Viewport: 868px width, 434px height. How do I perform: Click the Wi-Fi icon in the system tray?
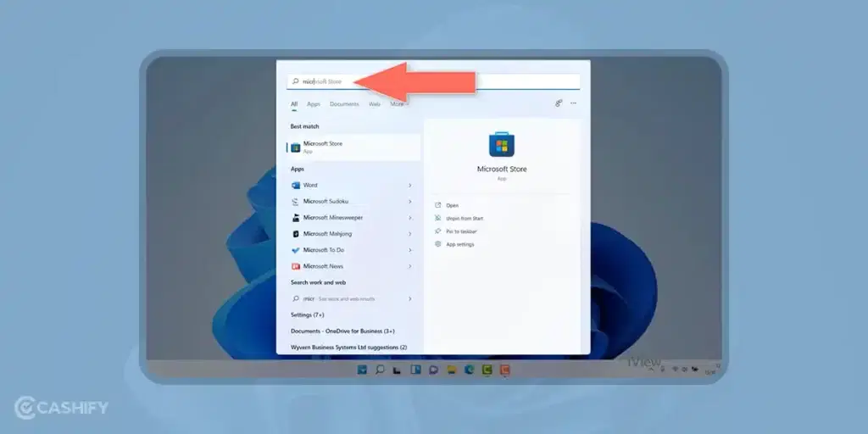[676, 370]
